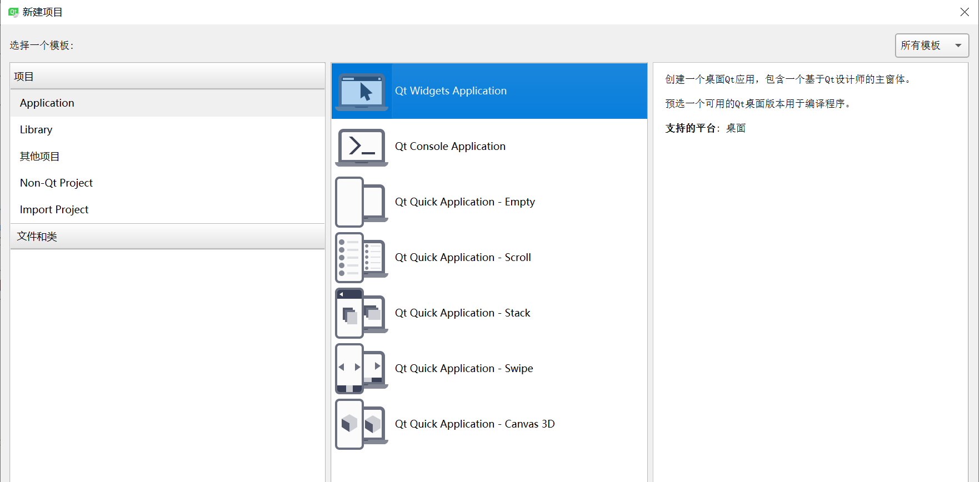980x482 pixels.
Task: Select the Import Project category
Action: pyautogui.click(x=167, y=210)
